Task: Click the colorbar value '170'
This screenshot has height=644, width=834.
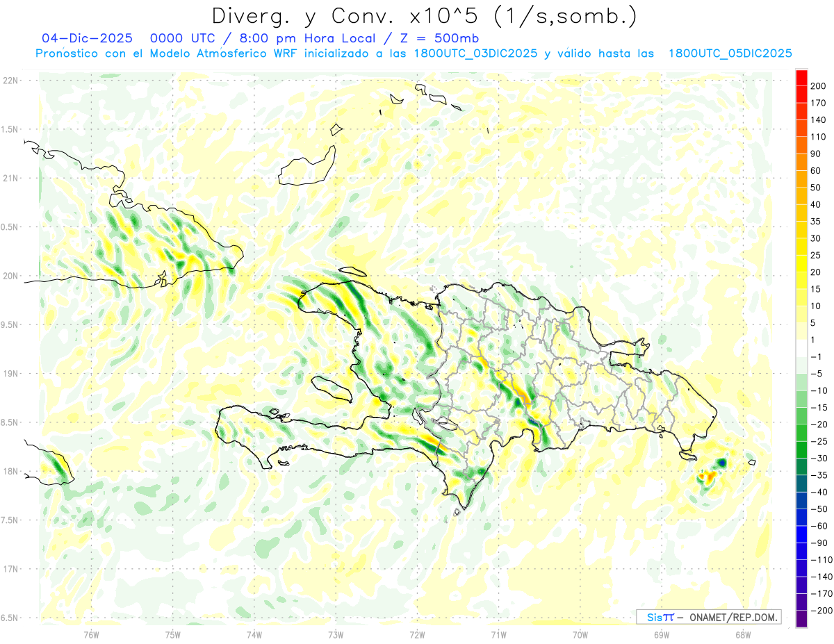Action: click(818, 103)
